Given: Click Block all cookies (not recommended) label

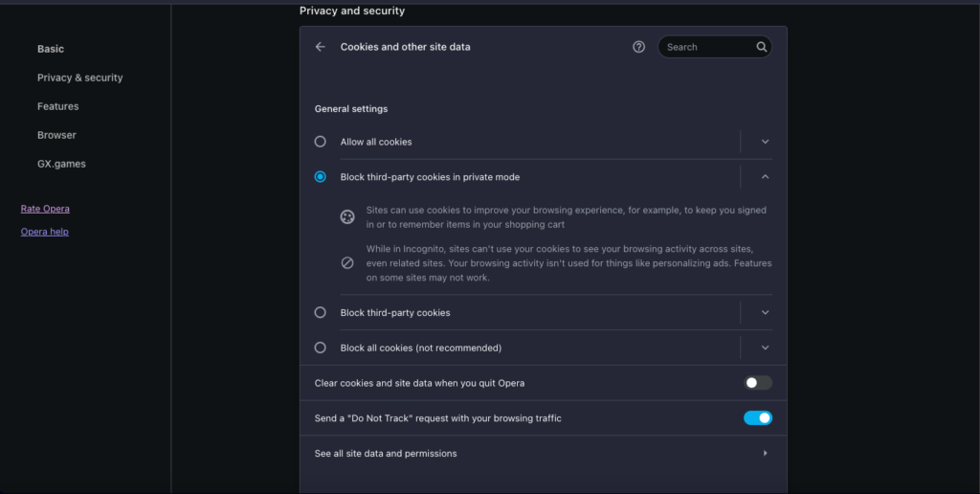Looking at the screenshot, I should [x=421, y=348].
